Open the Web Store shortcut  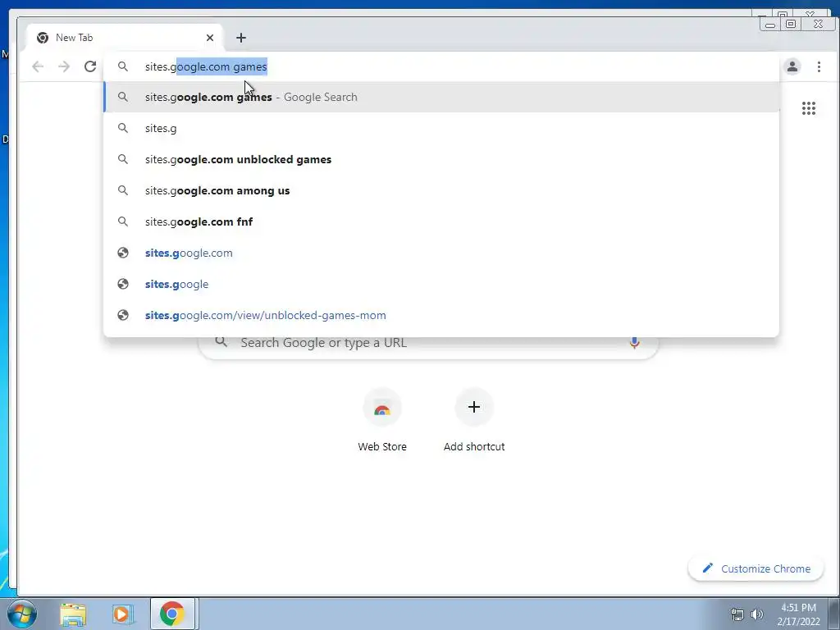point(382,420)
